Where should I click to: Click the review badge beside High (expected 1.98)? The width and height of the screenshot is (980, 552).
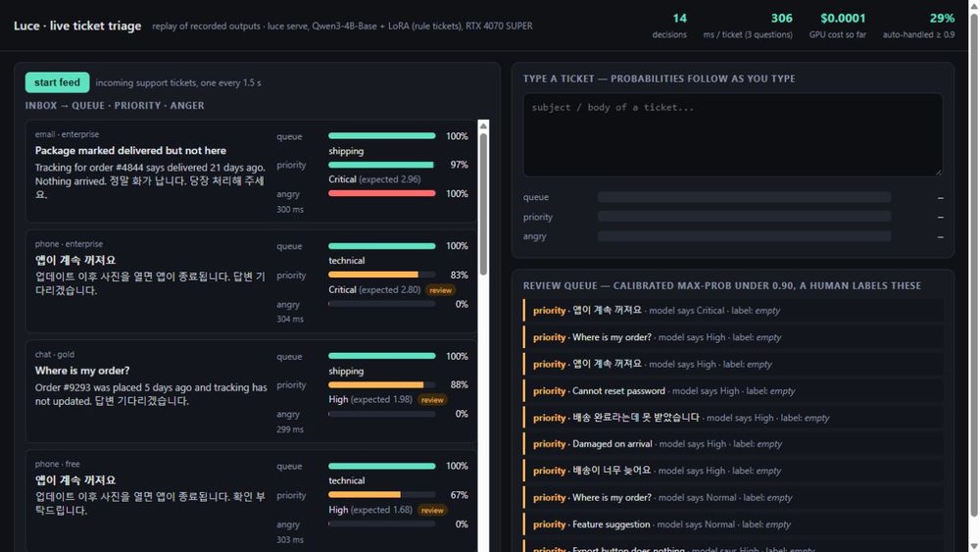point(432,400)
